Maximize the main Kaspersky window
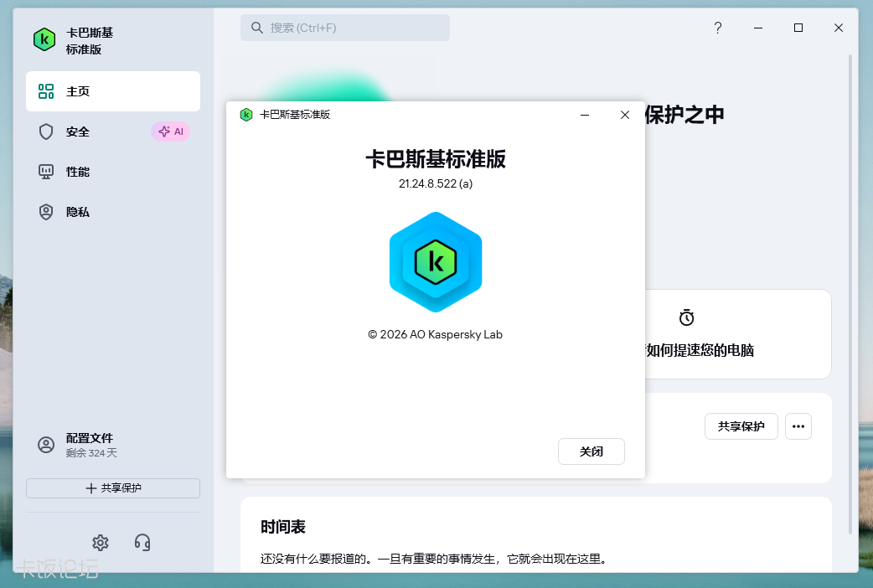This screenshot has height=588, width=873. click(798, 28)
